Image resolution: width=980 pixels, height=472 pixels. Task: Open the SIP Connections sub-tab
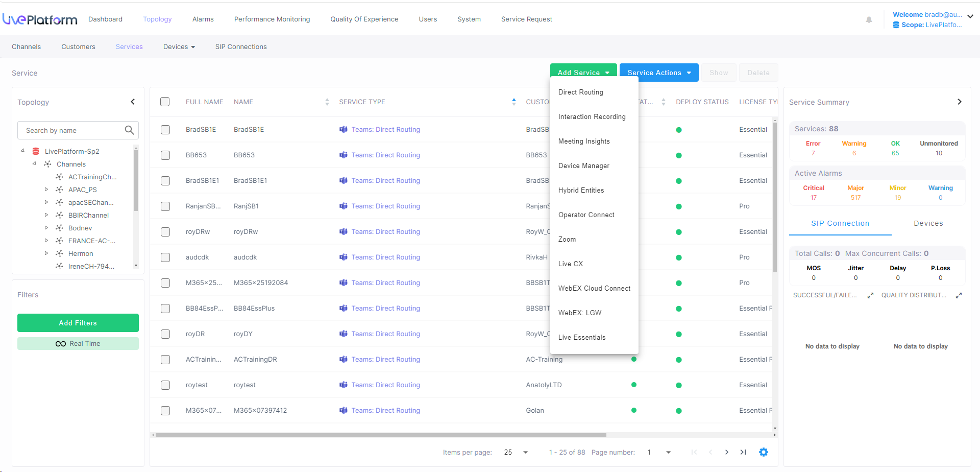coord(241,46)
